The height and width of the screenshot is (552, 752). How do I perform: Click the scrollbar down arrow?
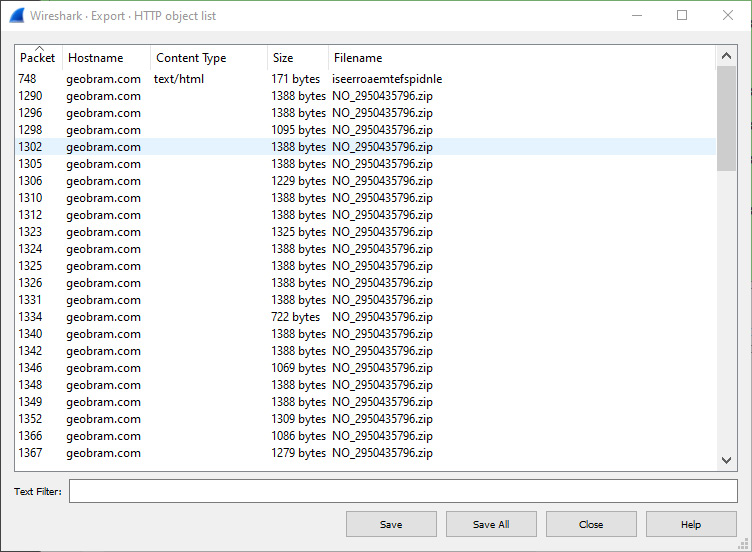[726, 460]
